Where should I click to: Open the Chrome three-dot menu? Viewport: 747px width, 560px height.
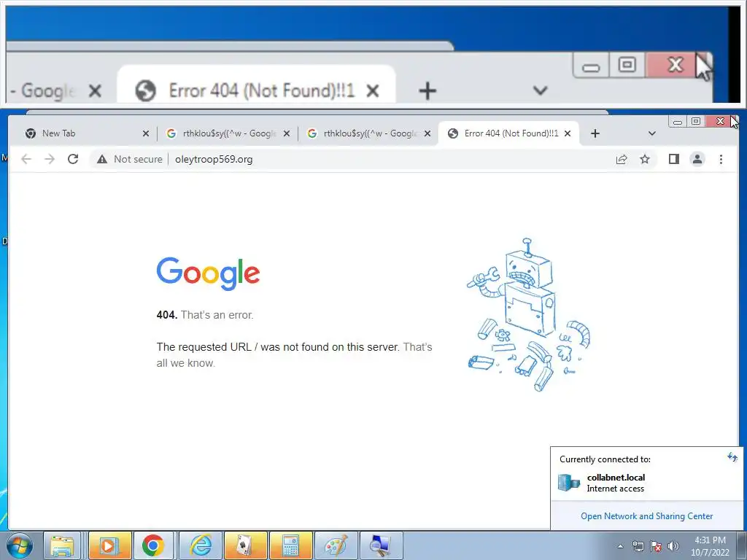click(721, 159)
